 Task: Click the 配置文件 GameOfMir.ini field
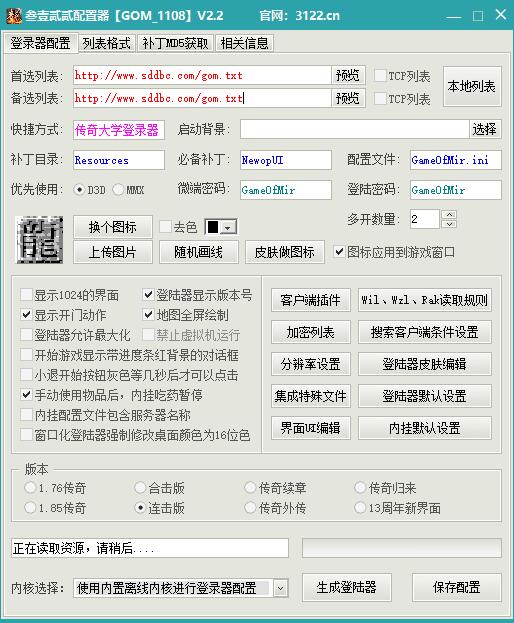point(456,160)
